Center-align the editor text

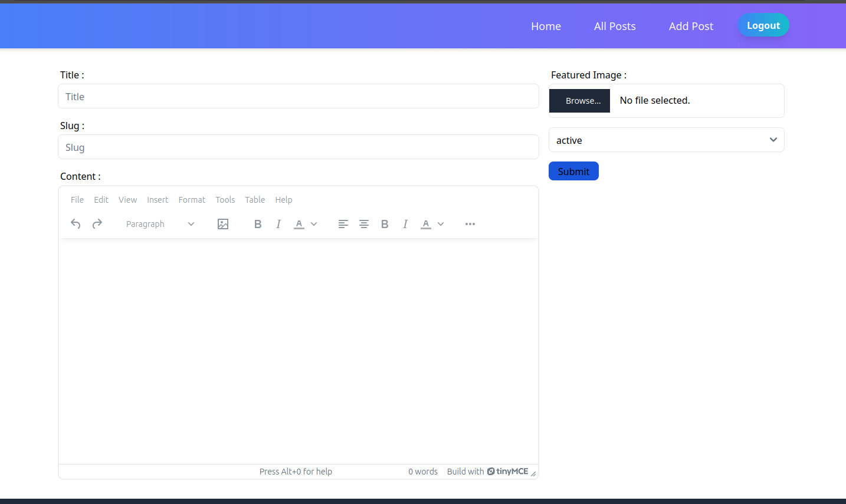coord(364,224)
